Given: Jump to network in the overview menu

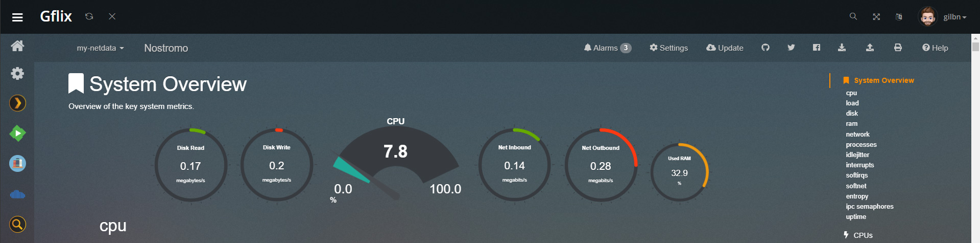Looking at the screenshot, I should click(857, 134).
